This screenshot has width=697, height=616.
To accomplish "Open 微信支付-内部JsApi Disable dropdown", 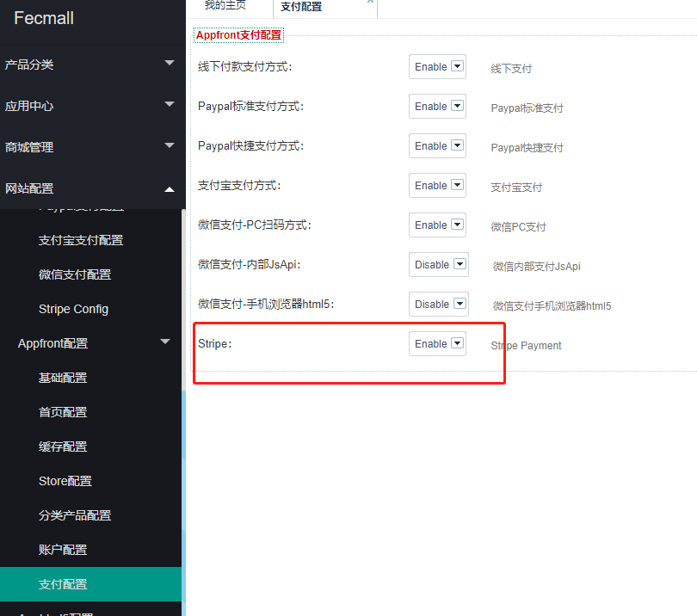I will 439,264.
